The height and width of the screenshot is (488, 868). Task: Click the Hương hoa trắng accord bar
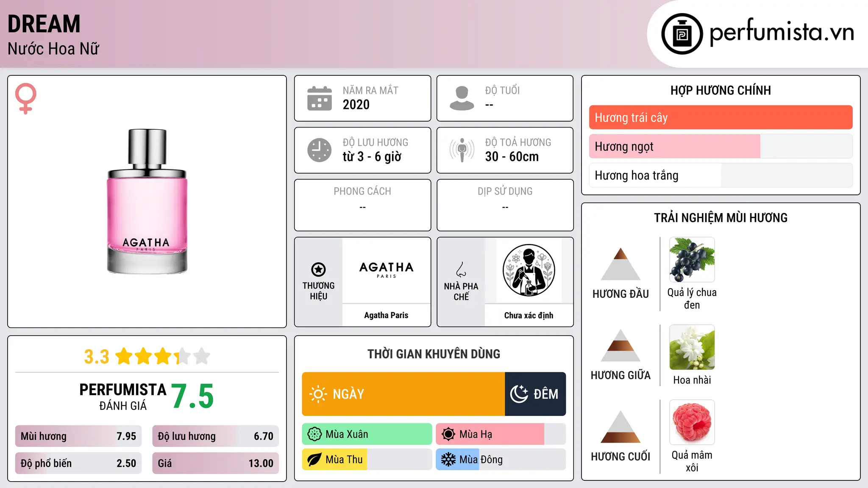[x=721, y=175]
